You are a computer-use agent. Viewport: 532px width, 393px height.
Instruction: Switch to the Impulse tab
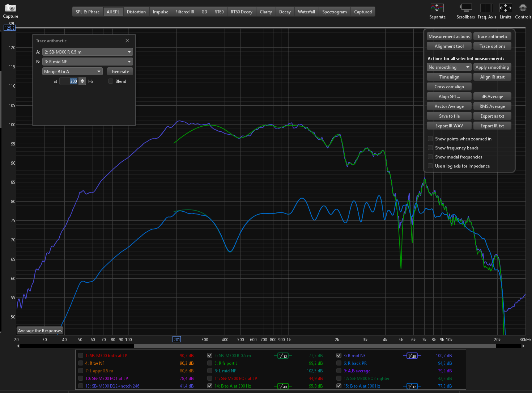pyautogui.click(x=161, y=12)
